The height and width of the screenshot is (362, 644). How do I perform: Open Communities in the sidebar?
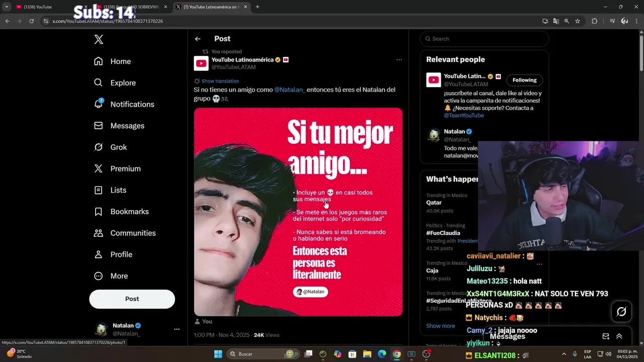click(125, 233)
